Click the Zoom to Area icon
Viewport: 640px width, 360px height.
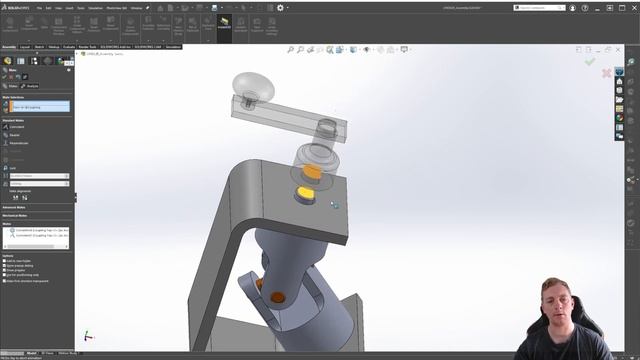pyautogui.click(x=300, y=50)
